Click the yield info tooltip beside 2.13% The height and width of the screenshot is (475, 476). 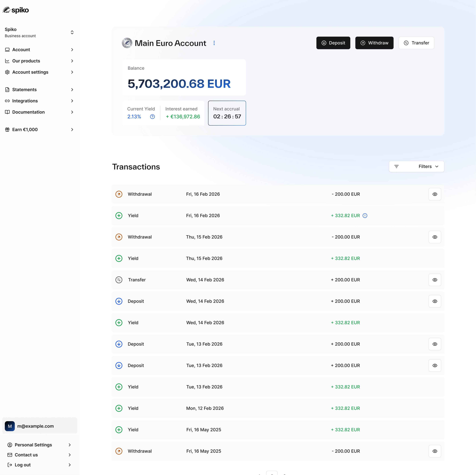[152, 117]
